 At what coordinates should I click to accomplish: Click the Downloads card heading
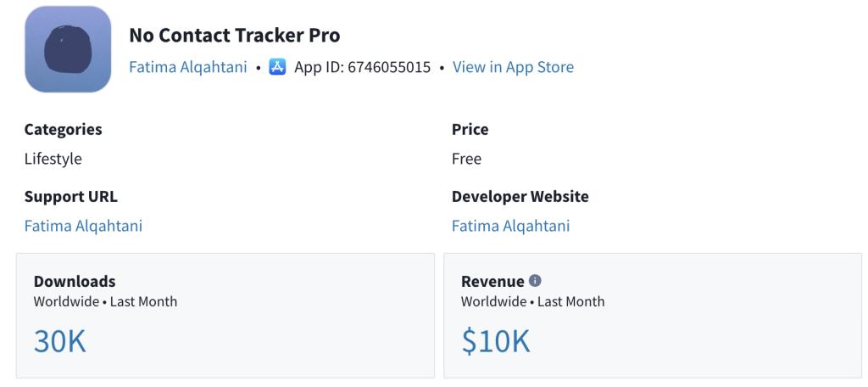(x=75, y=282)
